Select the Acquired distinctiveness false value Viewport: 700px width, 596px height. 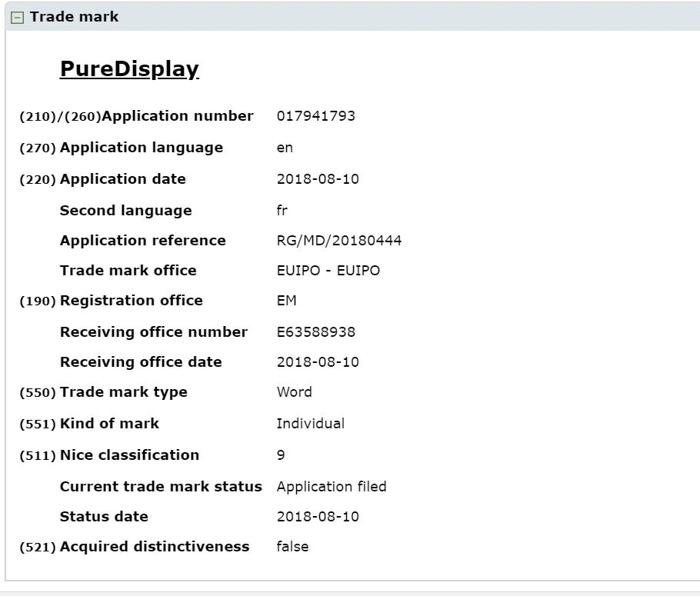(x=293, y=546)
